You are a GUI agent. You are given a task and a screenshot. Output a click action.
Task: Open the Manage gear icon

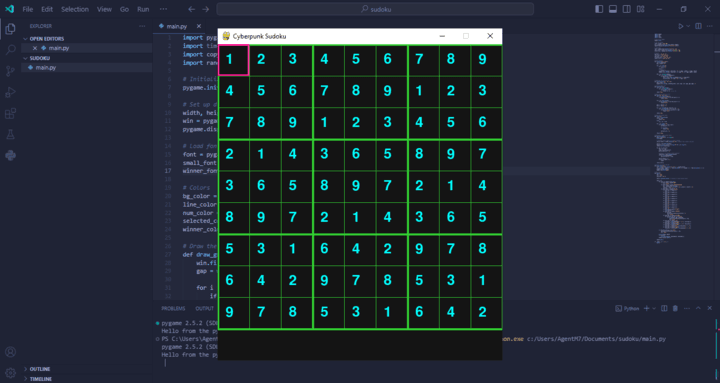tap(10, 373)
